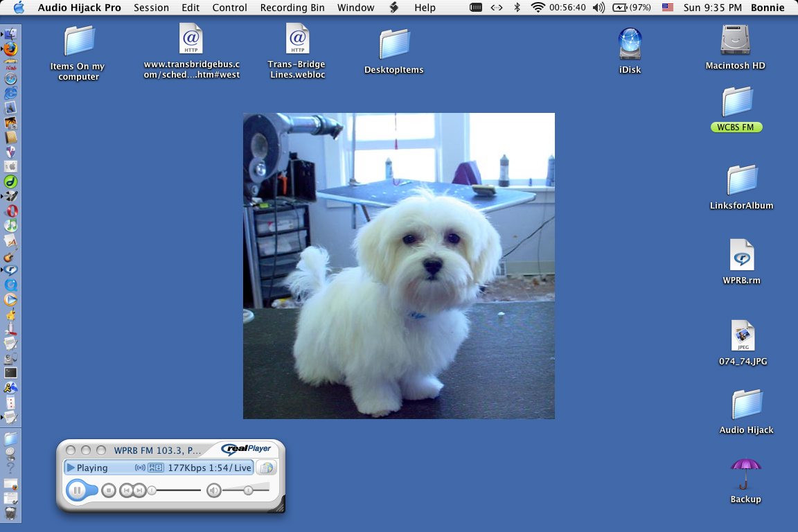The width and height of the screenshot is (798, 532).
Task: Open the Session menu
Action: (151, 8)
